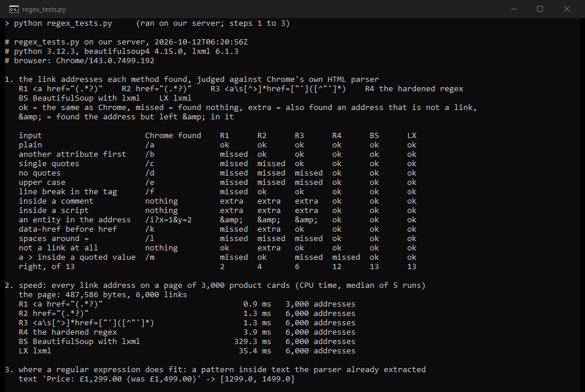The image size is (585, 392).
Task: Click the browser version Chrome/143.0.7499.192
Action: pyautogui.click(x=105, y=60)
